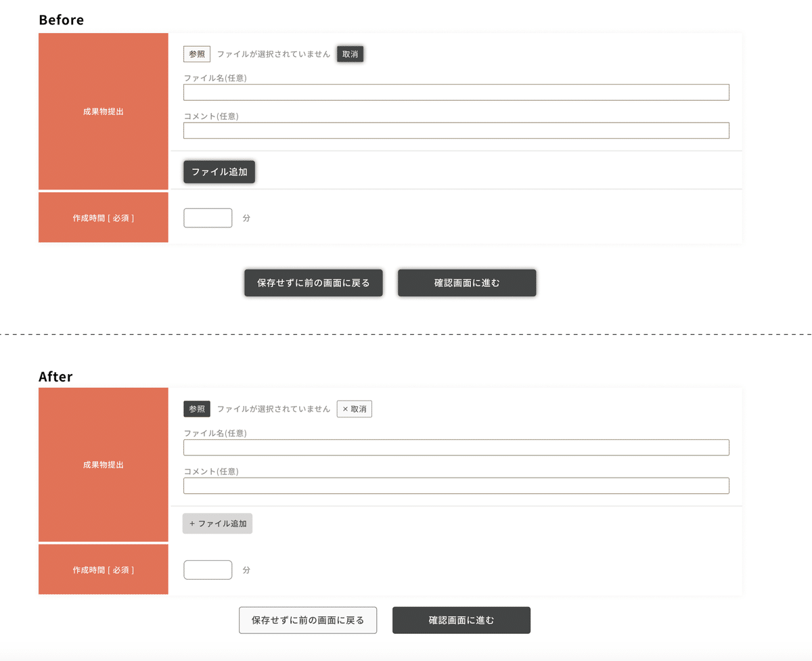Click 分 unit text in After section
The width and height of the screenshot is (812, 661).
246,570
